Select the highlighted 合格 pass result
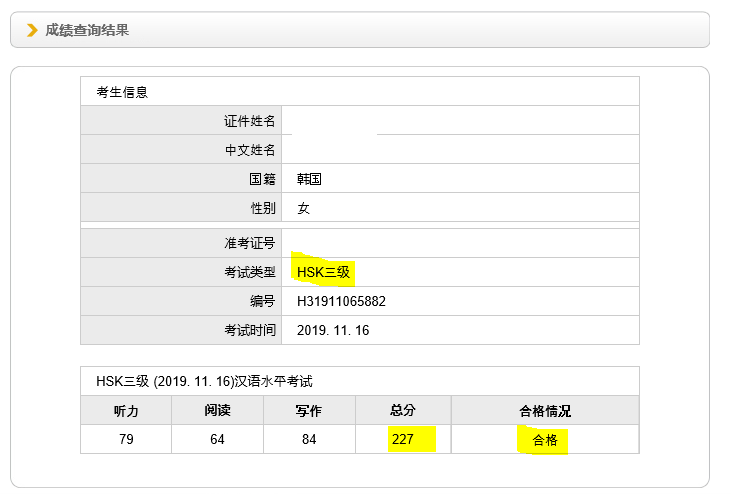The height and width of the screenshot is (494, 731). click(x=545, y=440)
